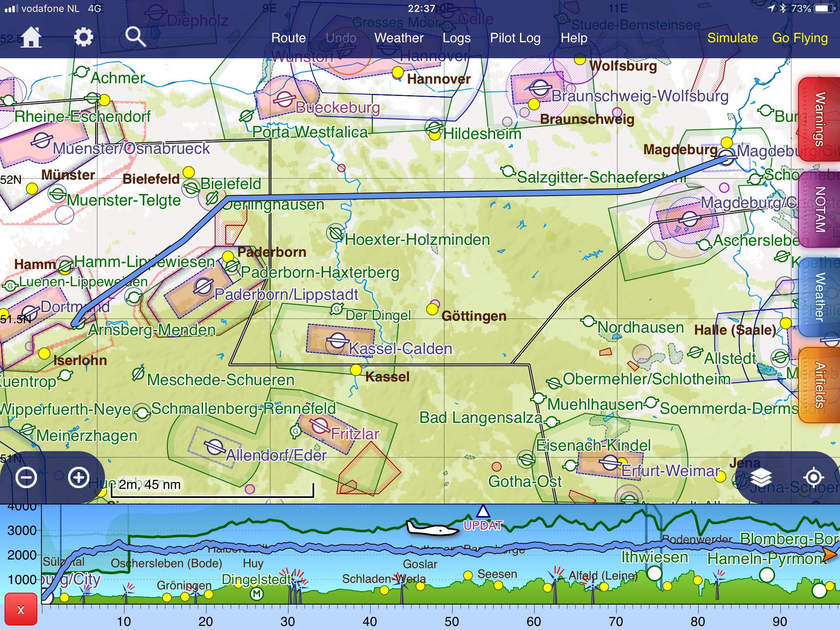
Task: Tap the Erfurt-Weimar airport symbol
Action: 610,462
